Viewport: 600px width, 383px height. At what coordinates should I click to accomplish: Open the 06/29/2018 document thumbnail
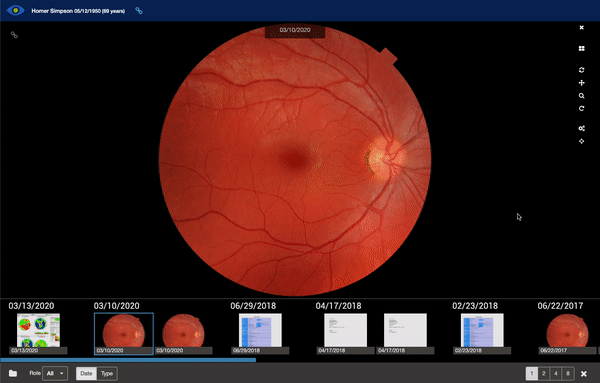click(x=260, y=333)
